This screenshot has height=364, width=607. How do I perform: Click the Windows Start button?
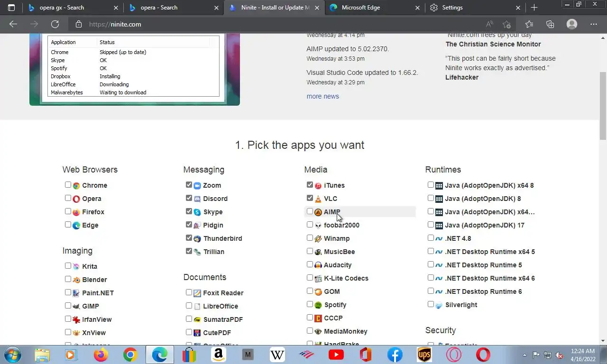[x=13, y=355]
